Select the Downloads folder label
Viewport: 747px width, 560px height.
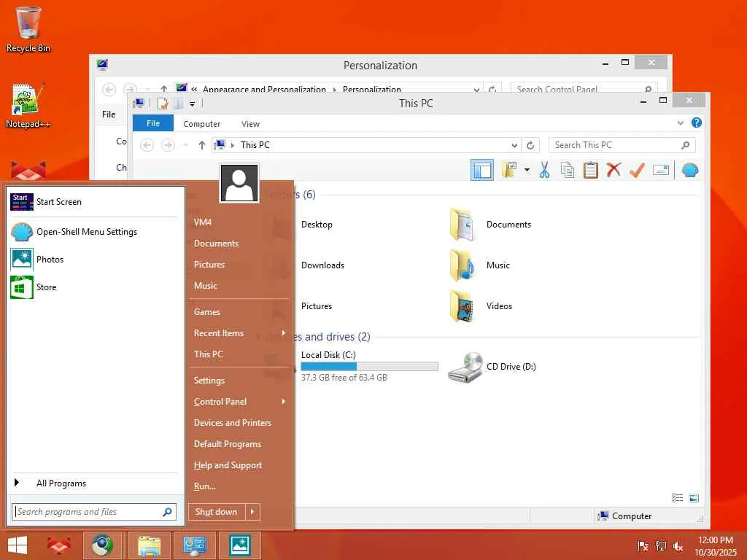(322, 265)
